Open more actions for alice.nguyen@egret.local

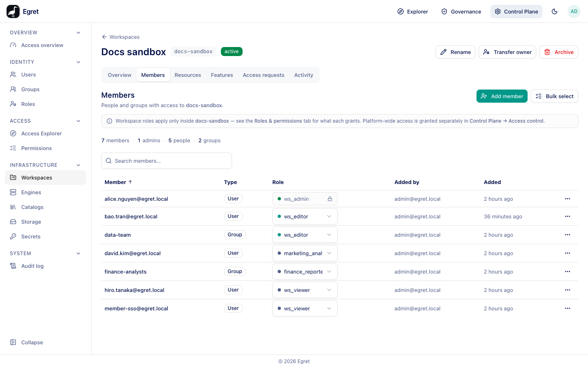click(x=568, y=199)
